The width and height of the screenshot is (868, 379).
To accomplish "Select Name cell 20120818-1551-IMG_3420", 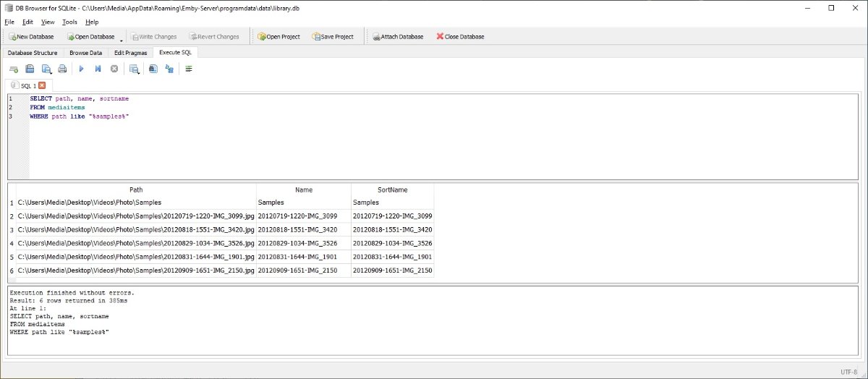I will 304,229.
